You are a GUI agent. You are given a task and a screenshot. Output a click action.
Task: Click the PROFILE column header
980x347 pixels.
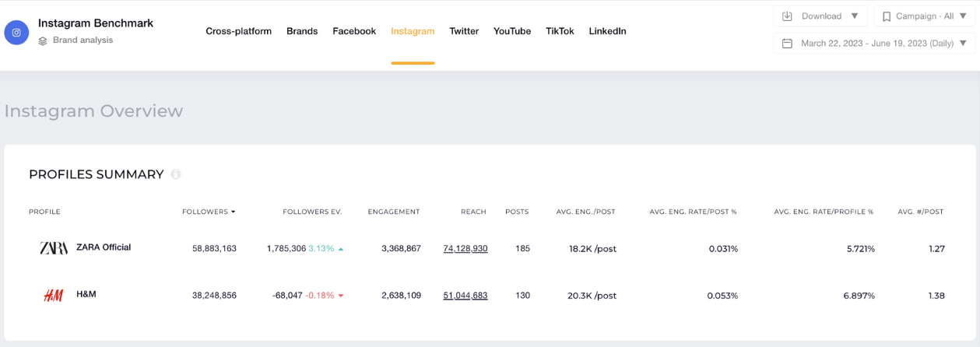click(x=44, y=212)
